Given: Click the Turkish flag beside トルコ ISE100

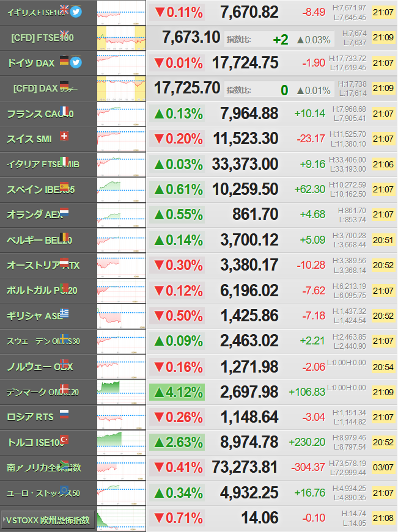Looking at the screenshot, I should 64,440.
